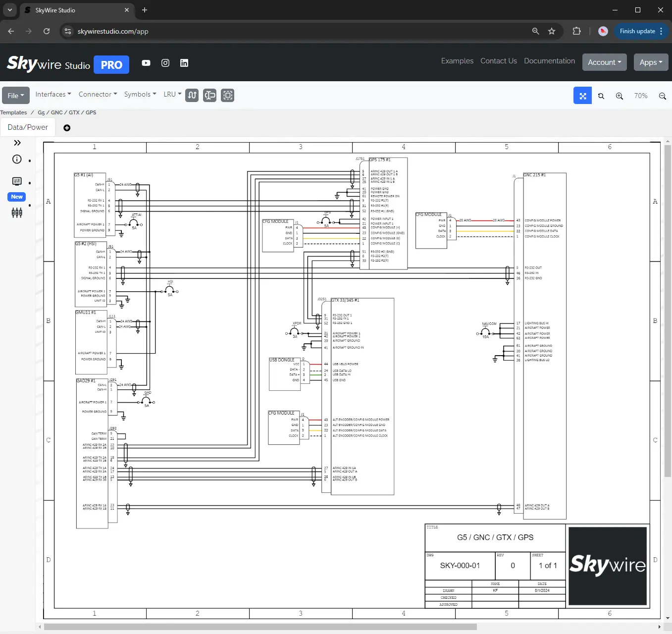The height and width of the screenshot is (634, 672).
Task: Click the browser zoom magnifier in address bar
Action: click(535, 31)
